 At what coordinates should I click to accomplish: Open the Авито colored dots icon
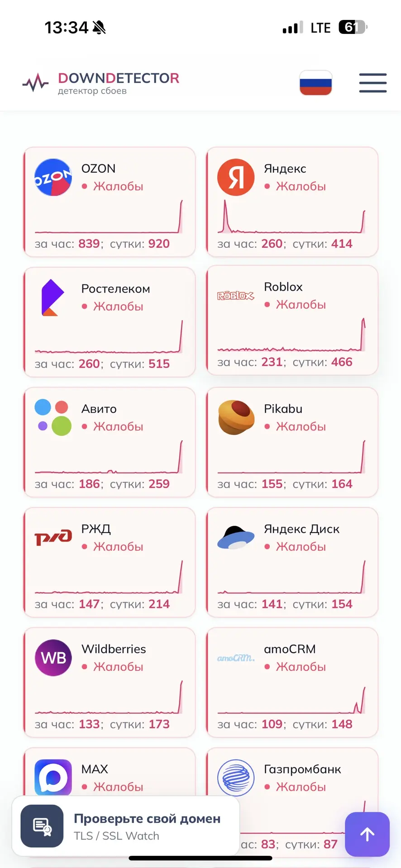pyautogui.click(x=53, y=417)
